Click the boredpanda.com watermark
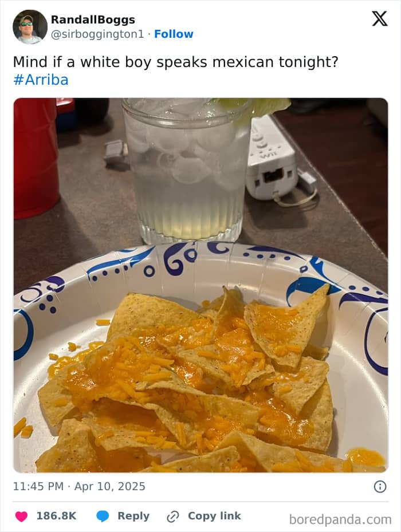The width and height of the screenshot is (401, 532). tap(340, 519)
